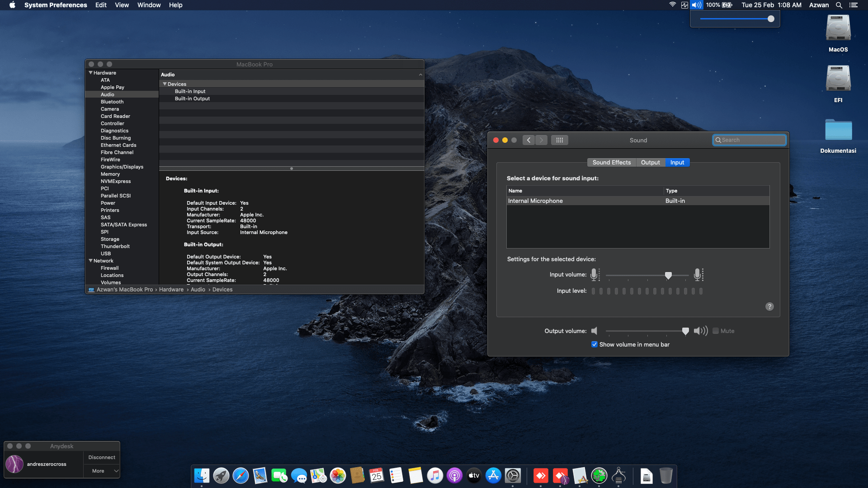Select Built-in Output in the Devices list
Viewport: 868px width, 488px height.
[x=192, y=99]
